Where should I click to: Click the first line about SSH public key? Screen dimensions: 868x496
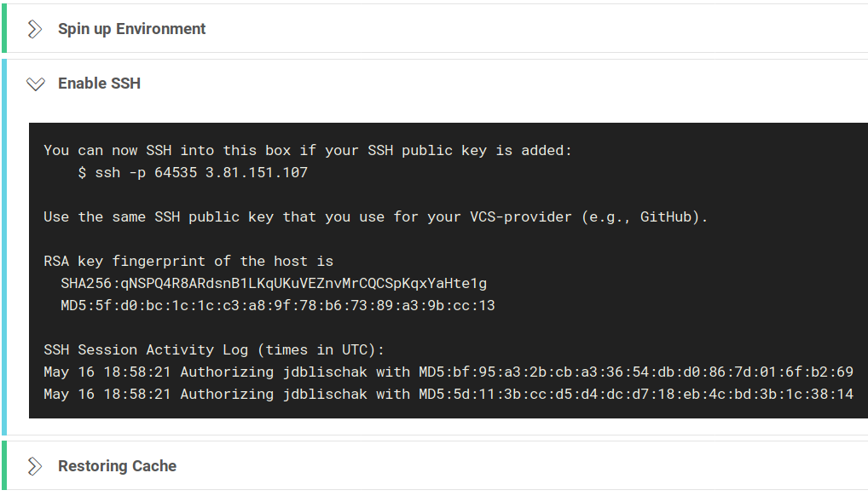tap(308, 151)
